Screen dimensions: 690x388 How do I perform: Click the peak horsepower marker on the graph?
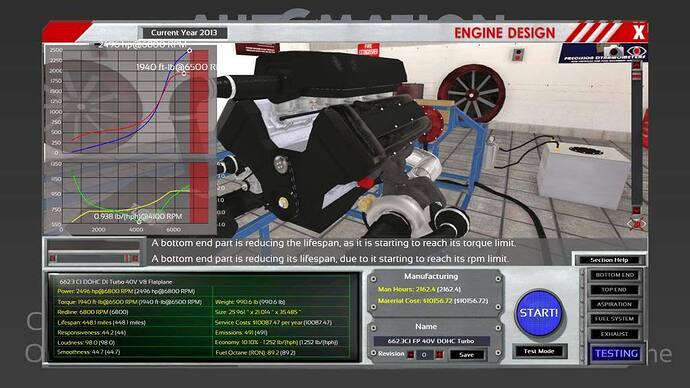[190, 51]
